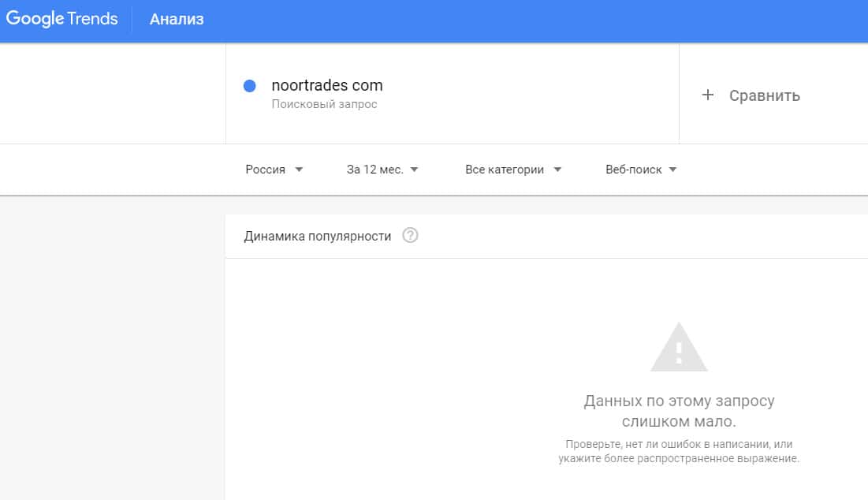Click the help question mark icon
The height and width of the screenshot is (500, 868).
pos(410,236)
